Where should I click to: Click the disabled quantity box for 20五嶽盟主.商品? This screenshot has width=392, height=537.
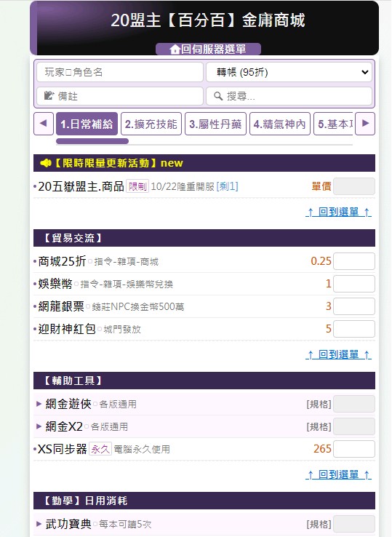(354, 187)
